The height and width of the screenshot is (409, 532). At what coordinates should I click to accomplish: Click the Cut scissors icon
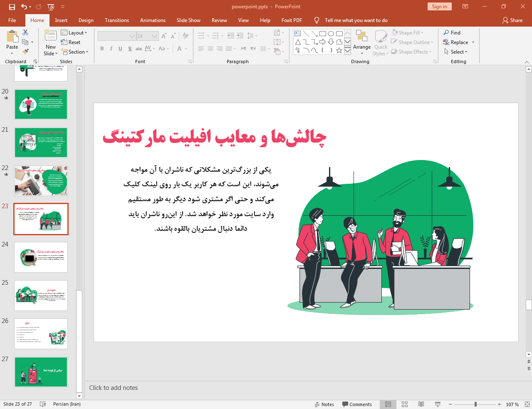(x=25, y=32)
